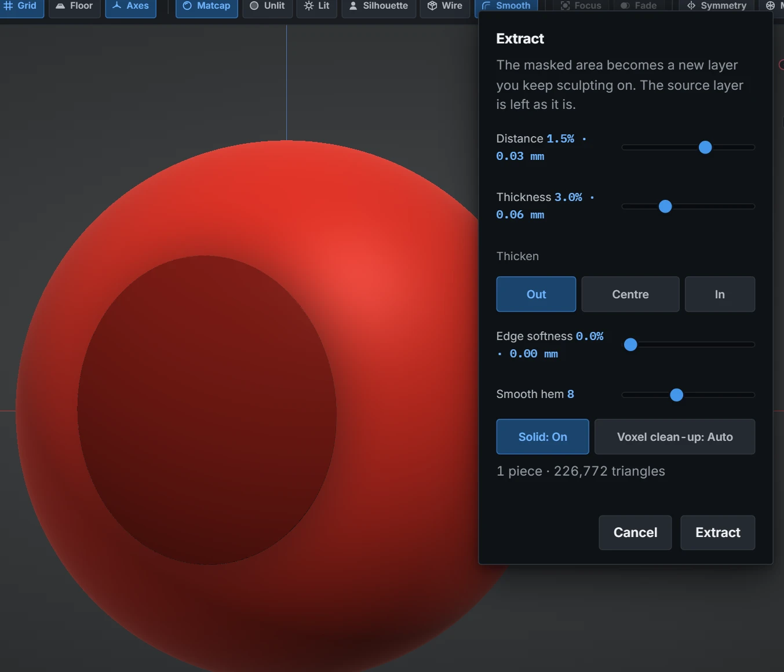This screenshot has width=784, height=672.
Task: Switch to Matcap shading mode
Action: tap(207, 6)
